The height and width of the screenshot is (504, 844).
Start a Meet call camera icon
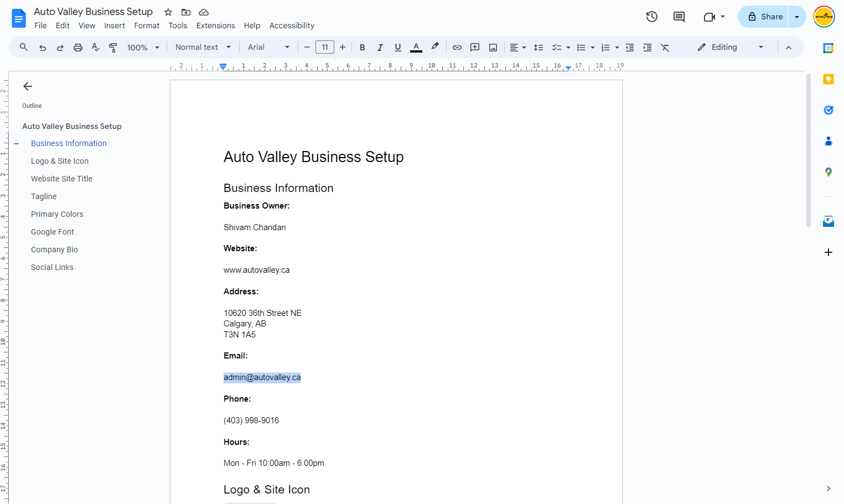coord(710,17)
